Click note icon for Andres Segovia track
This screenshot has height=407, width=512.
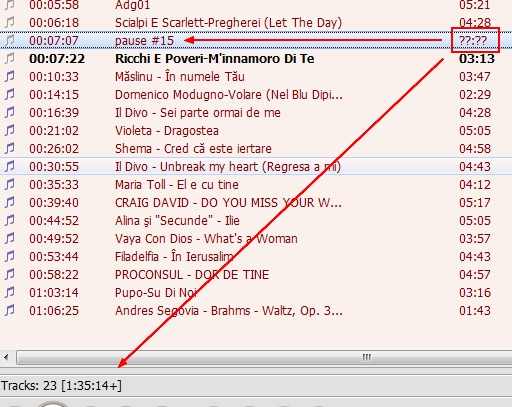tap(10, 310)
